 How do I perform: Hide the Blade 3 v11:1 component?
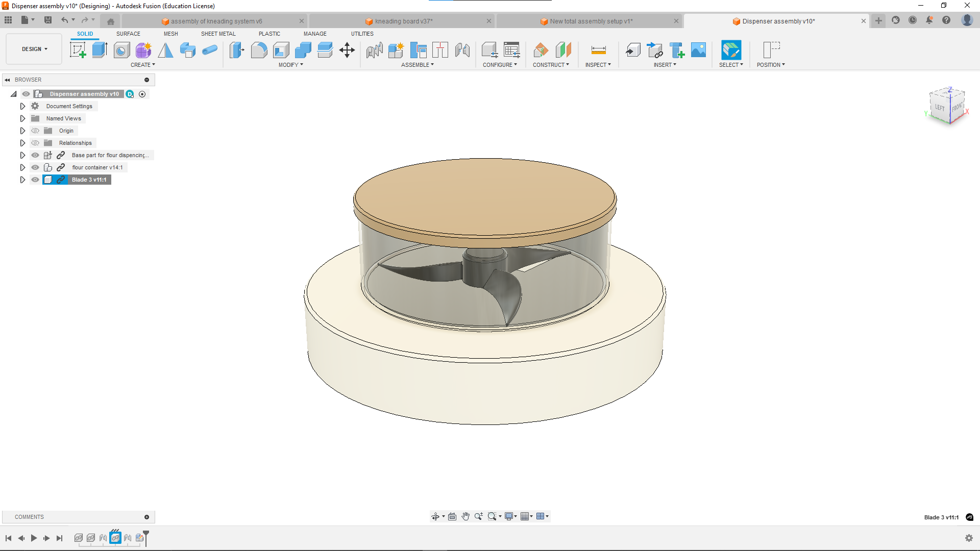(x=35, y=180)
